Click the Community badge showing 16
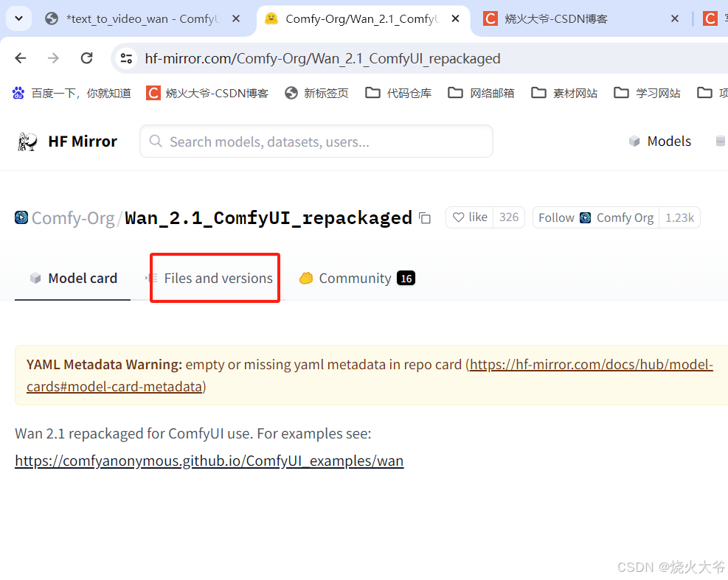728x580 pixels. [x=406, y=279]
